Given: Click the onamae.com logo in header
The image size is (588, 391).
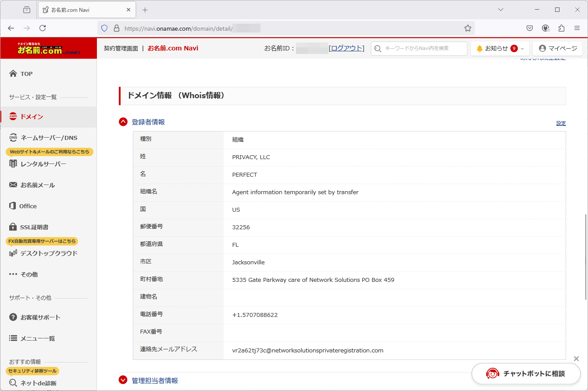Looking at the screenshot, I should 48,49.
